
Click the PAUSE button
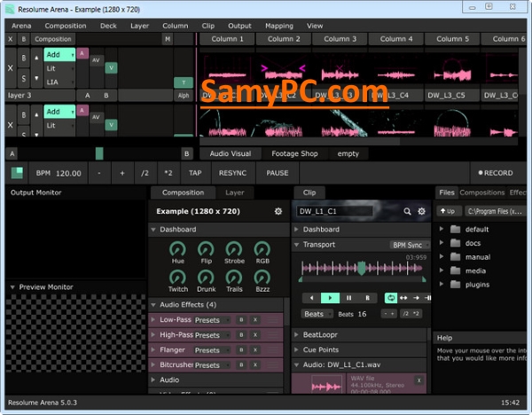pos(278,173)
